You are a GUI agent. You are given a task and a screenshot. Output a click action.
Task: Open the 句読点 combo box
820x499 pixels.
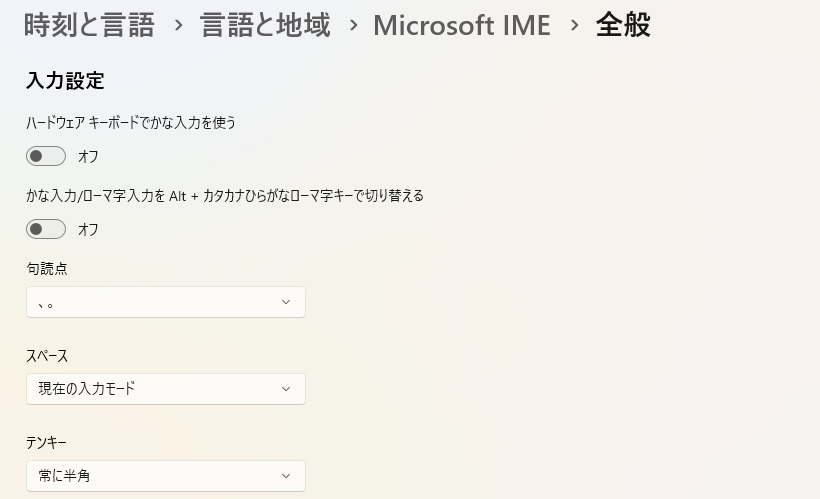[x=165, y=302]
